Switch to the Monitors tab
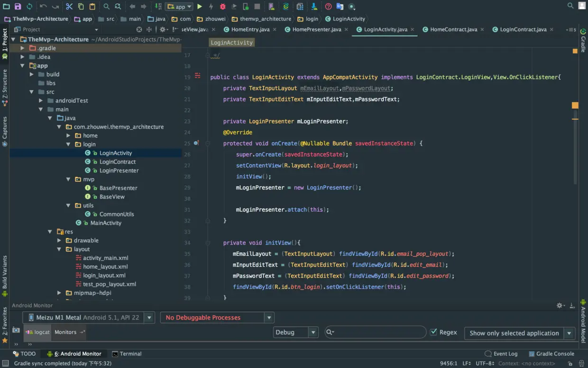Viewport: 588px width, 368px height. point(65,332)
